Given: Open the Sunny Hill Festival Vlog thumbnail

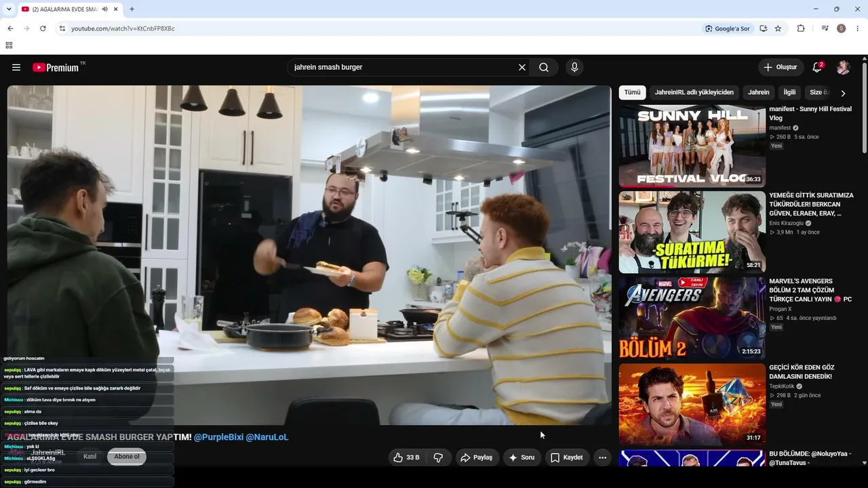Looking at the screenshot, I should 692,146.
